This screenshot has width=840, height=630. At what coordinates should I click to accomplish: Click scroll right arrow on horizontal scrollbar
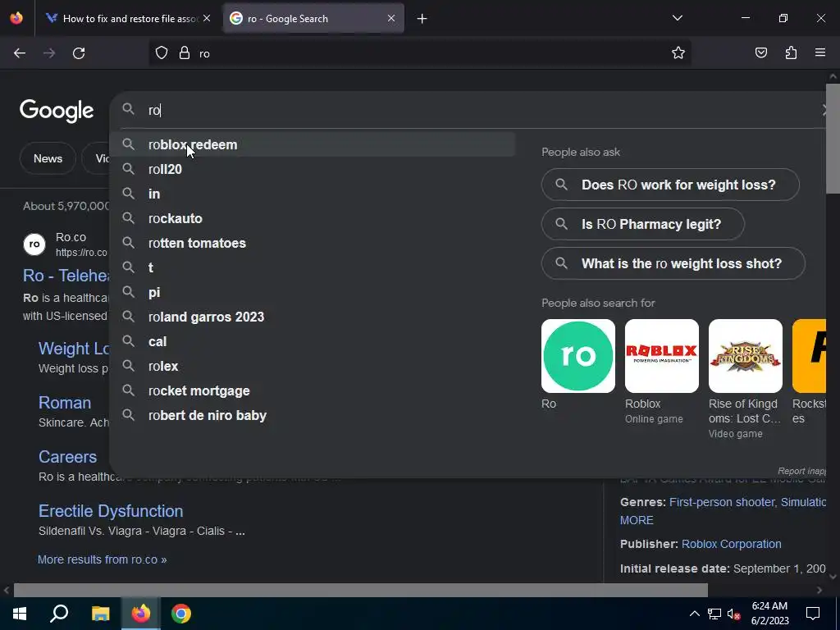coord(819,591)
